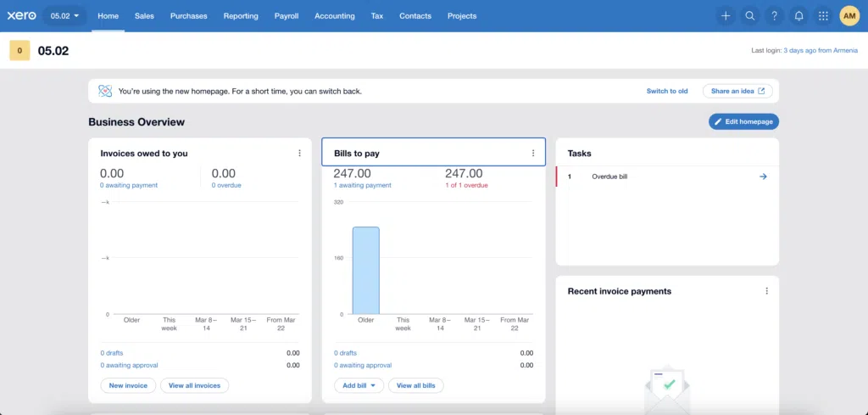Click the atom heart homepage icon
The height and width of the screenshot is (415, 868).
tap(105, 91)
